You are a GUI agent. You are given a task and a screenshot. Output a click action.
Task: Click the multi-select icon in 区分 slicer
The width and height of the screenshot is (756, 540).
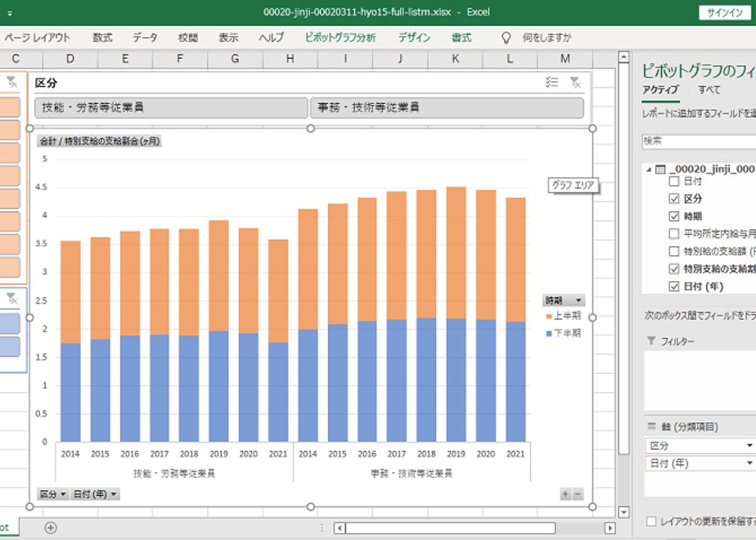coord(551,83)
